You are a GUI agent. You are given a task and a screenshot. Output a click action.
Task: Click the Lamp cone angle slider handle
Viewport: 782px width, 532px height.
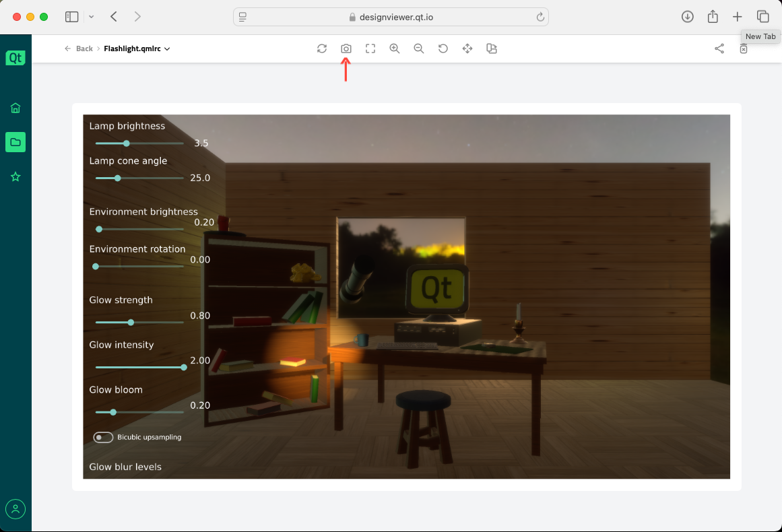118,178
